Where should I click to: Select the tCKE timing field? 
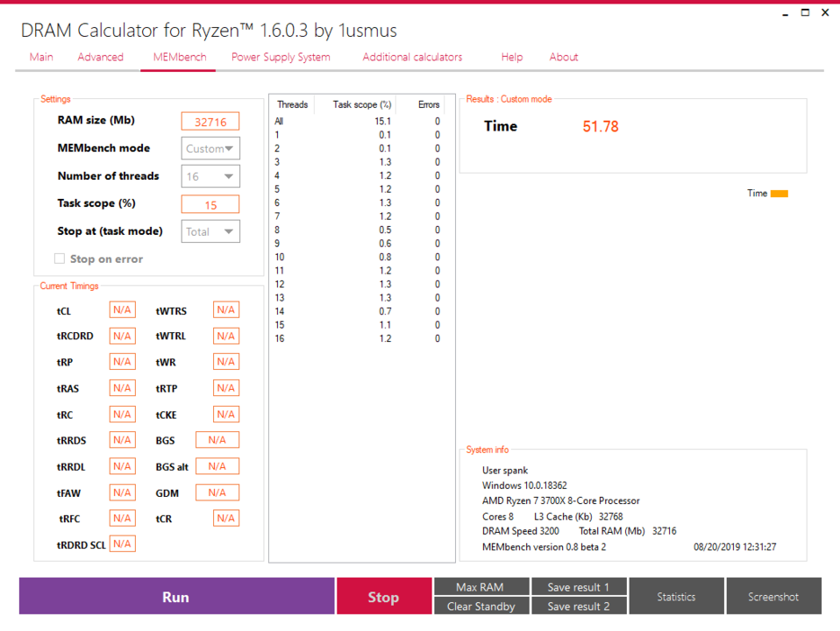coord(226,414)
